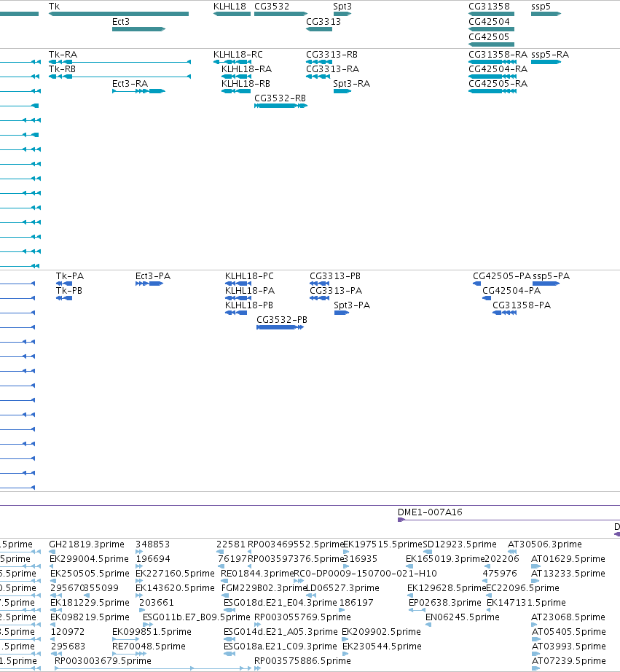Click the Spt3 gene arrow

[x=342, y=14]
